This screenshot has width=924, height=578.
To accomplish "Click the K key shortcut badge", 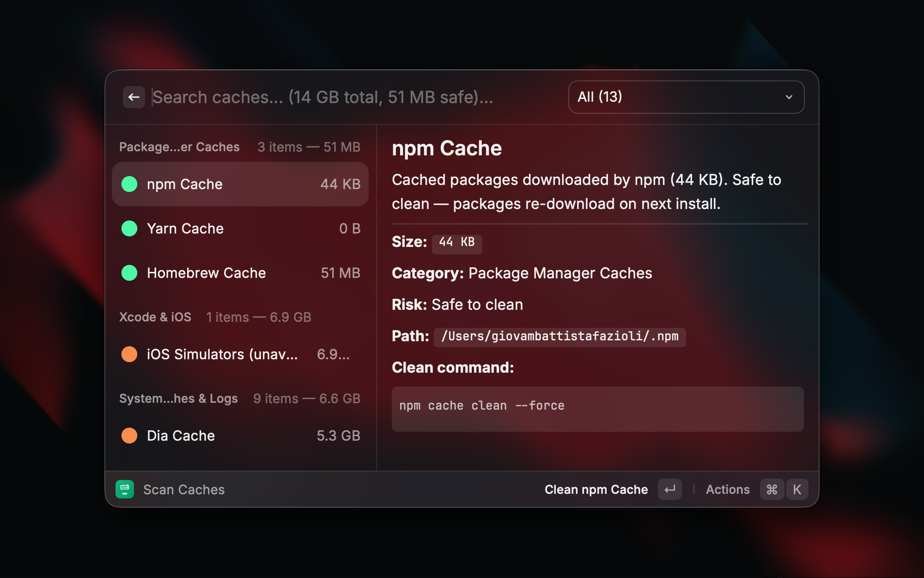I will click(797, 489).
